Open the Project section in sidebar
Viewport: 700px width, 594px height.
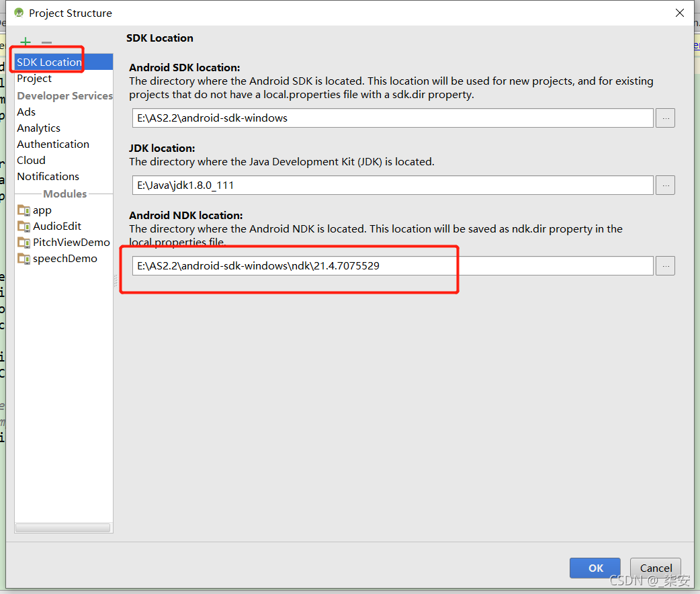coord(34,79)
